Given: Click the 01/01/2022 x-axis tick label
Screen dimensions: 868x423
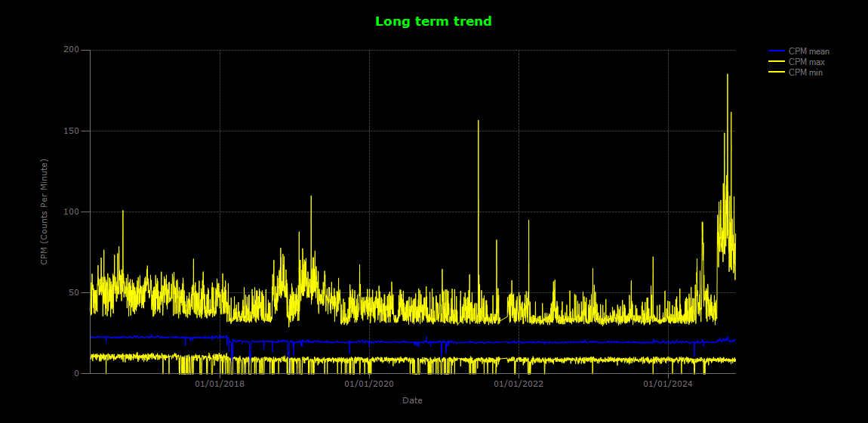Looking at the screenshot, I should (519, 384).
